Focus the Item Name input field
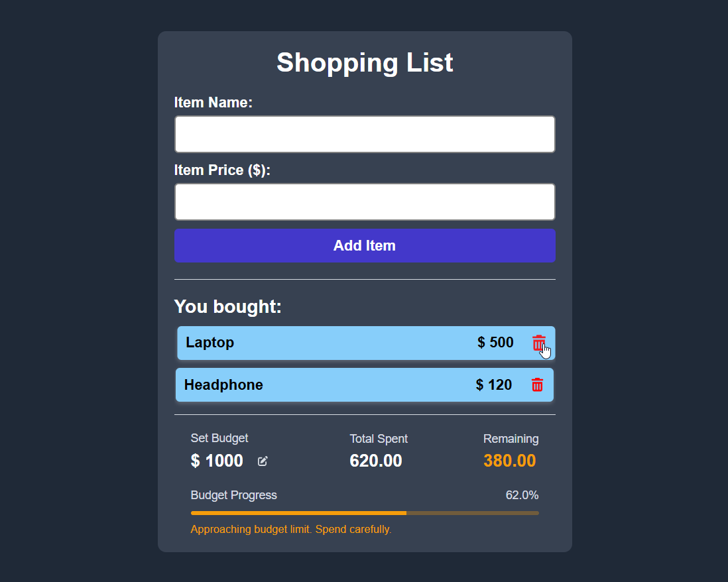Image resolution: width=728 pixels, height=582 pixels. (365, 135)
